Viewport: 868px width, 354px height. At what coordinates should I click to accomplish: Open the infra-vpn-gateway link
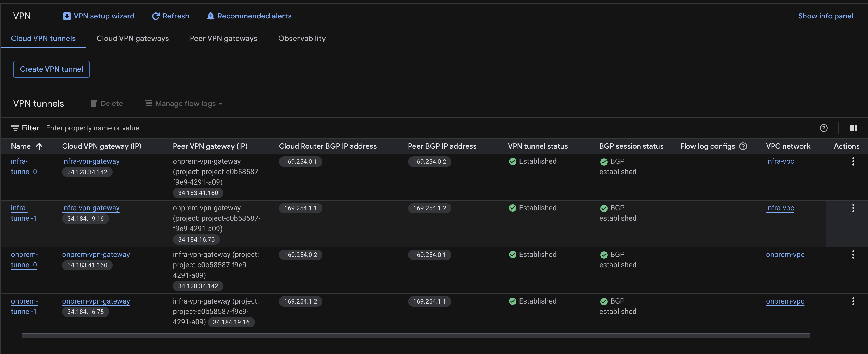[x=91, y=161]
